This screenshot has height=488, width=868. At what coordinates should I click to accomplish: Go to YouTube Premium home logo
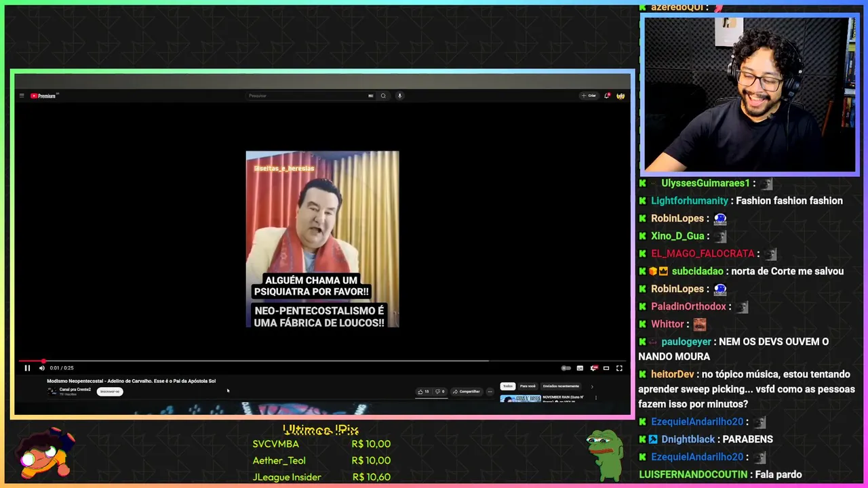pos(43,96)
